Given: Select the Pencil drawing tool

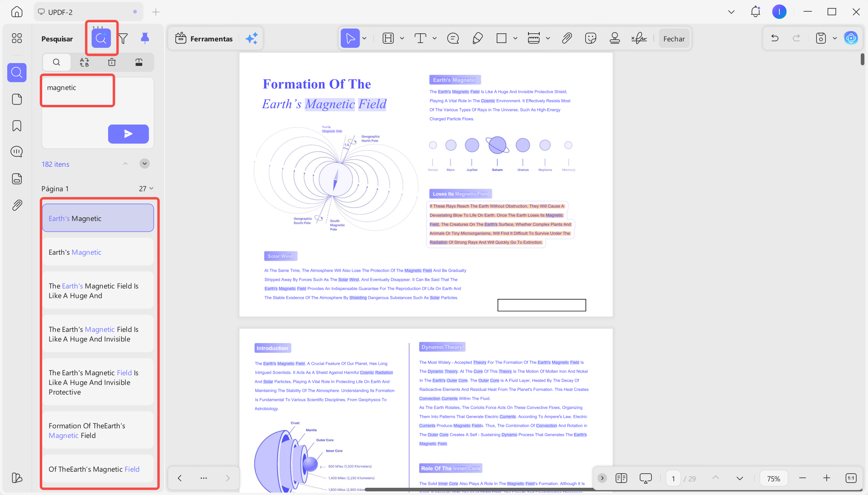Looking at the screenshot, I should click(x=477, y=39).
